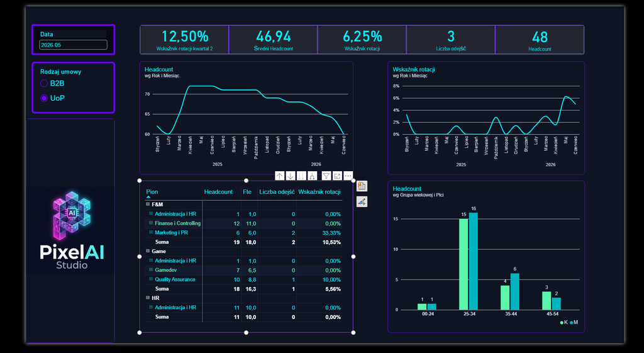
Task: Expand the Gamedev row
Action: (x=151, y=270)
